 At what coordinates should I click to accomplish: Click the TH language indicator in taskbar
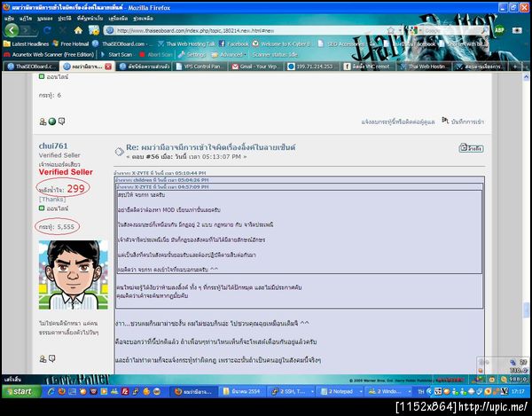pos(420,391)
